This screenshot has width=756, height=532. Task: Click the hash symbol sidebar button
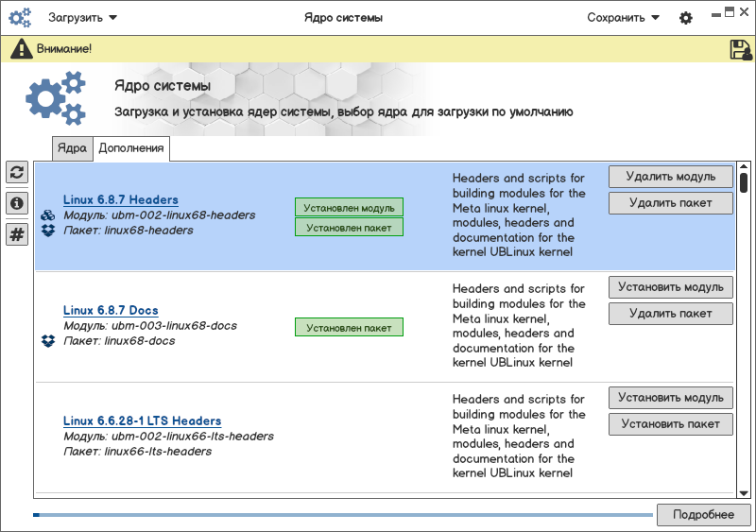click(x=17, y=234)
